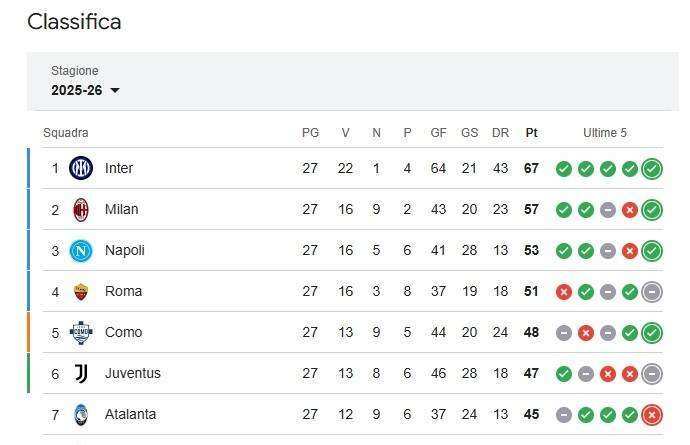The image size is (690, 445).
Task: Click the Pt column header
Action: click(531, 133)
